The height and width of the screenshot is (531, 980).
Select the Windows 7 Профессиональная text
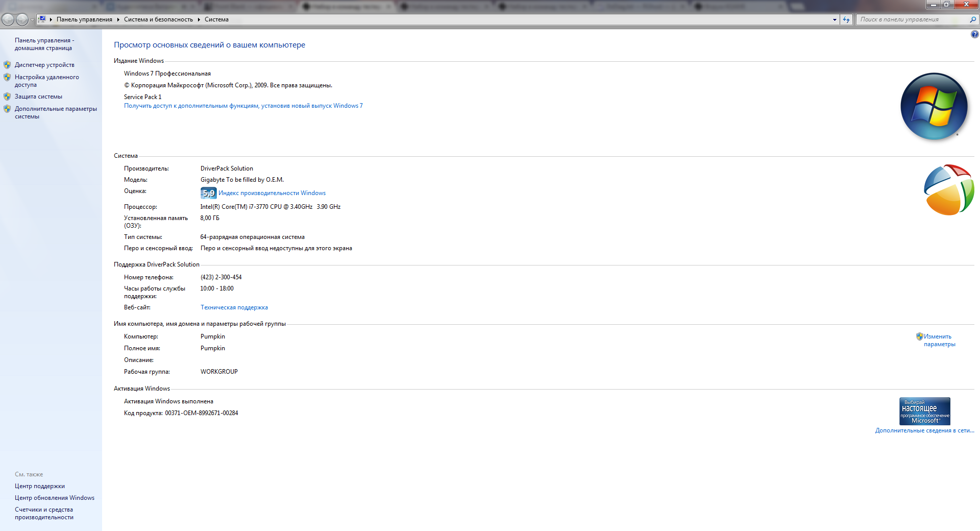point(167,74)
